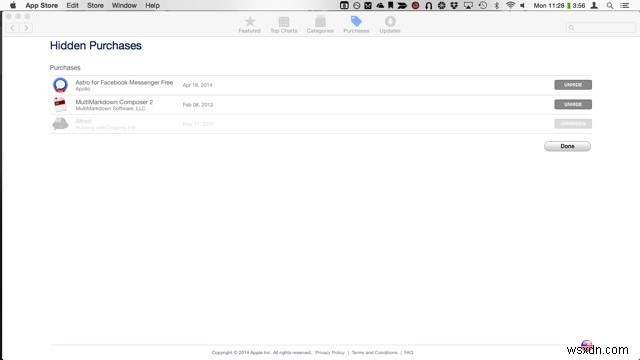Viewport: 640px width, 360px height.
Task: Open the Store menu
Action: point(95,5)
